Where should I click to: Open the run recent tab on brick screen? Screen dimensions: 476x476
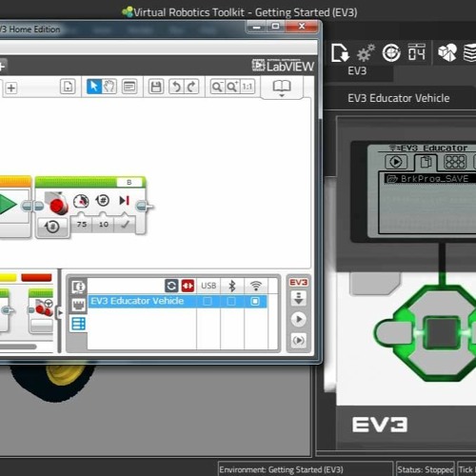tap(396, 162)
